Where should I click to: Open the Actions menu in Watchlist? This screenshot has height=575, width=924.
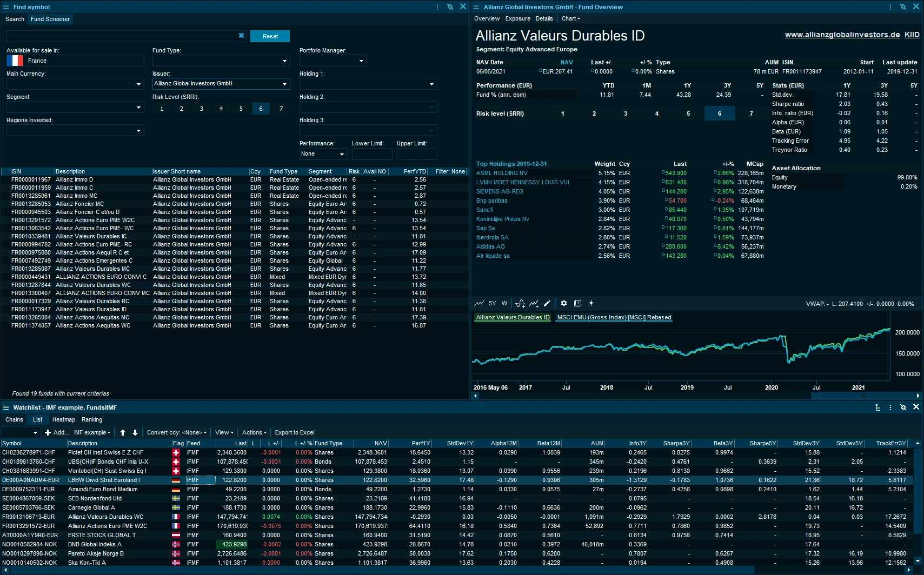click(254, 432)
